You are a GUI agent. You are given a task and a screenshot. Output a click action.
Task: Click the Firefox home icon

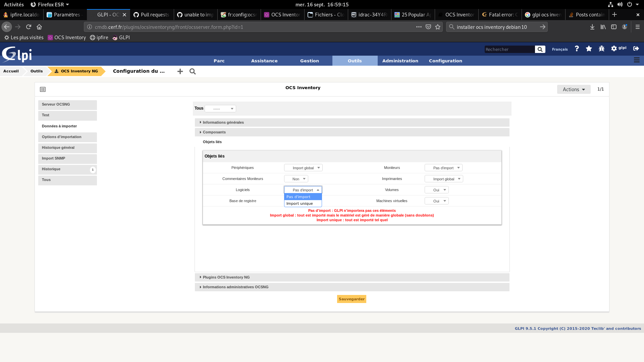click(x=39, y=27)
